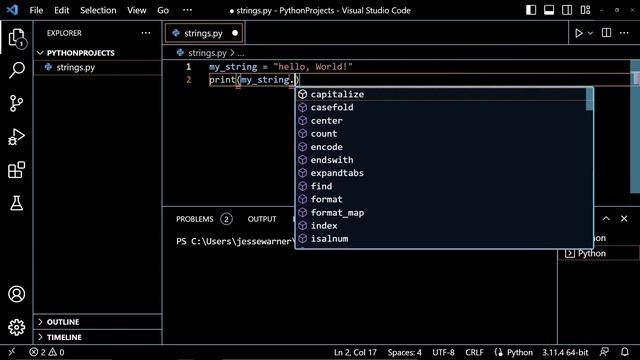Open the Run Python File dropdown arrow
640x360 pixels.
tap(590, 33)
